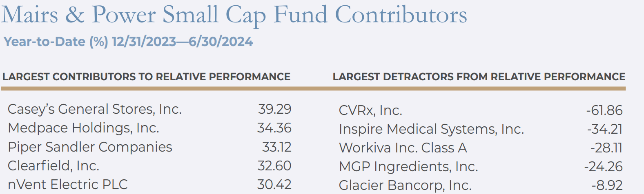Screen dimensions: 644x194
Task: Click the Mairs & Power Small Cap title
Action: pos(234,15)
